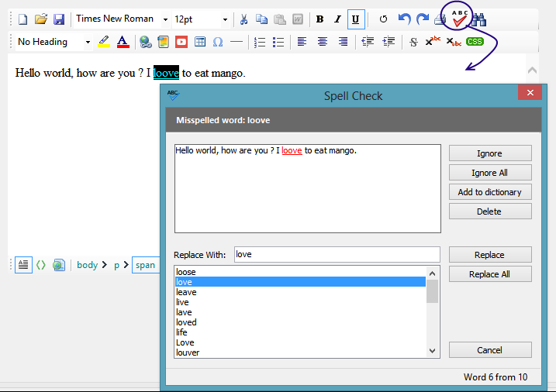Insert a table from the toolbar
Image resolution: width=556 pixels, height=392 pixels.
(200, 42)
